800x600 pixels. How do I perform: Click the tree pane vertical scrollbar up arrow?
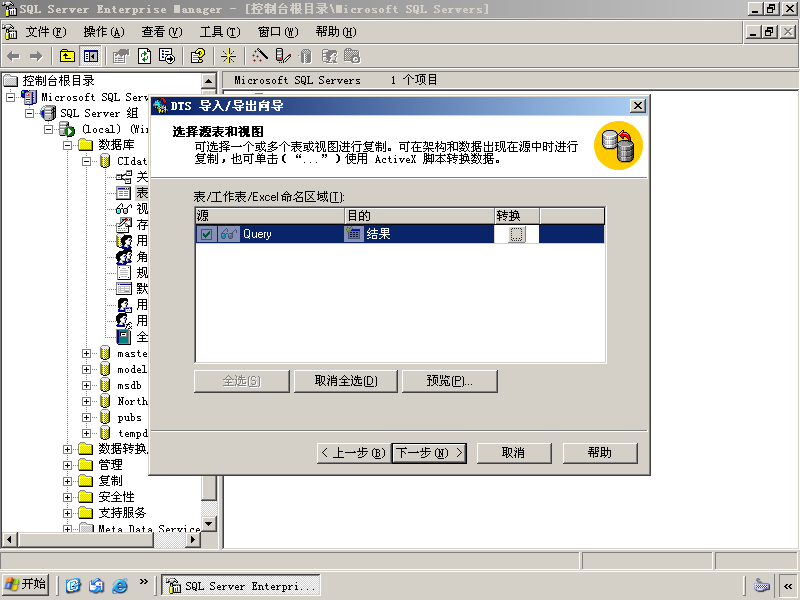209,81
